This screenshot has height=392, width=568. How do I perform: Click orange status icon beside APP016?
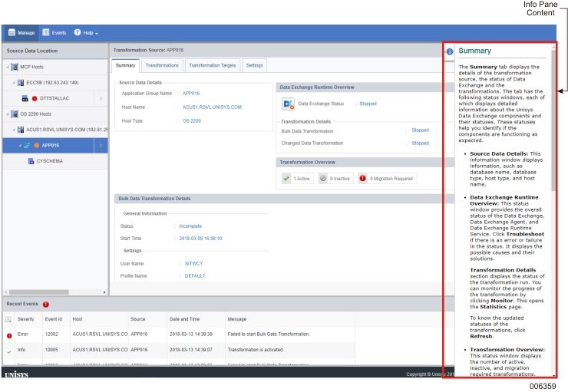pyautogui.click(x=36, y=146)
